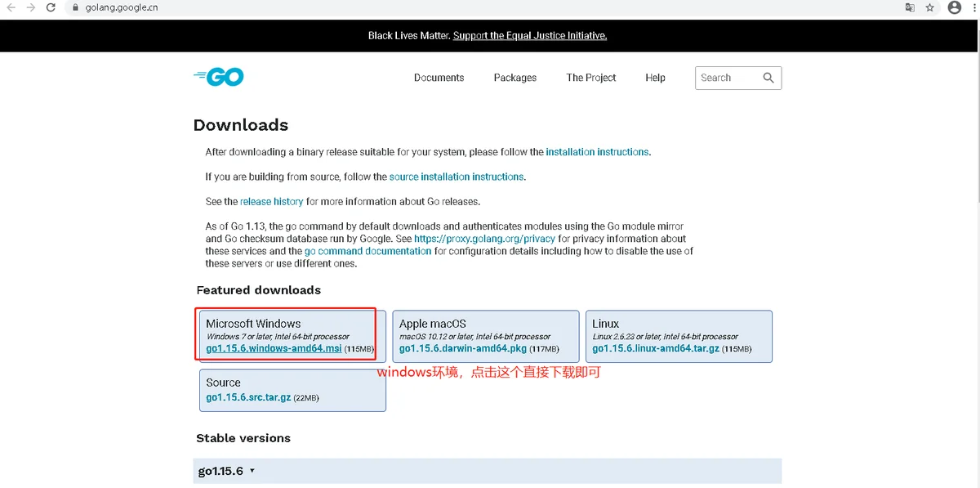Open the Documents menu item
This screenshot has height=488, width=980.
(x=439, y=78)
